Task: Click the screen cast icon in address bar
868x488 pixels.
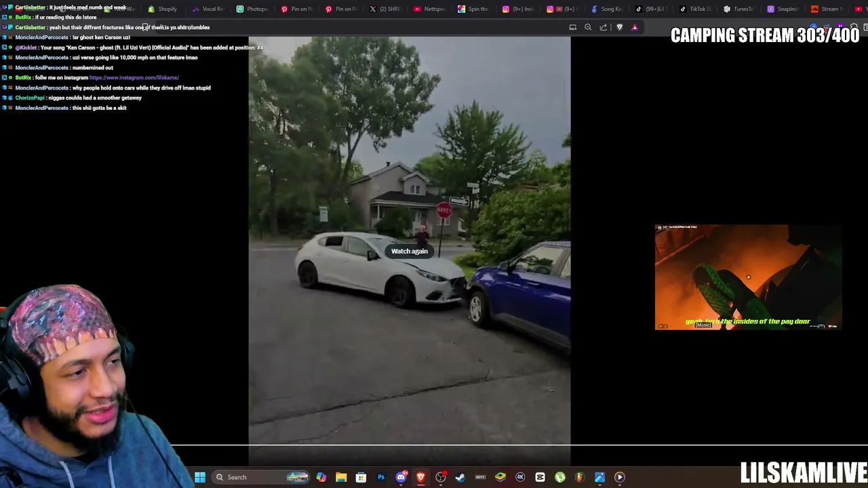Action: 573,27
